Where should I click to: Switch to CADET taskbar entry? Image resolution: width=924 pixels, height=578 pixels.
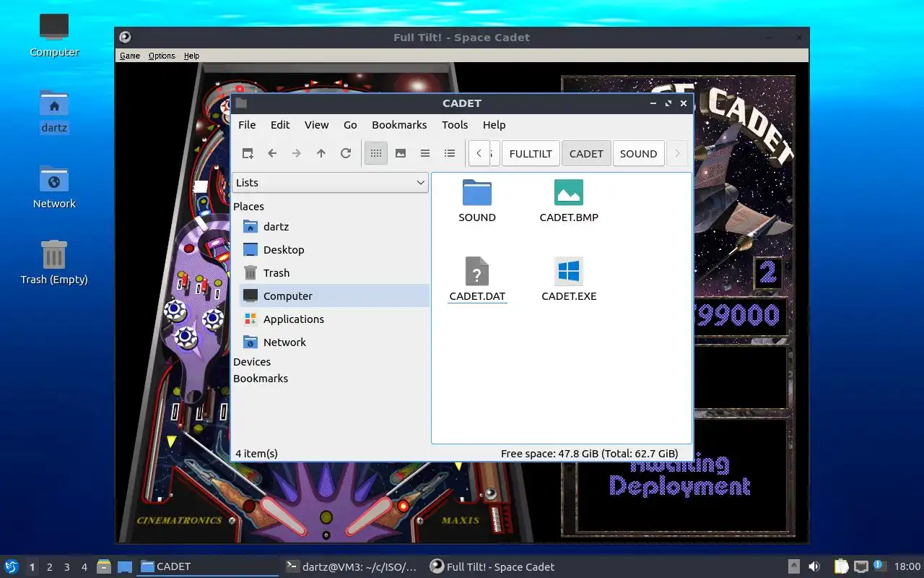point(208,566)
